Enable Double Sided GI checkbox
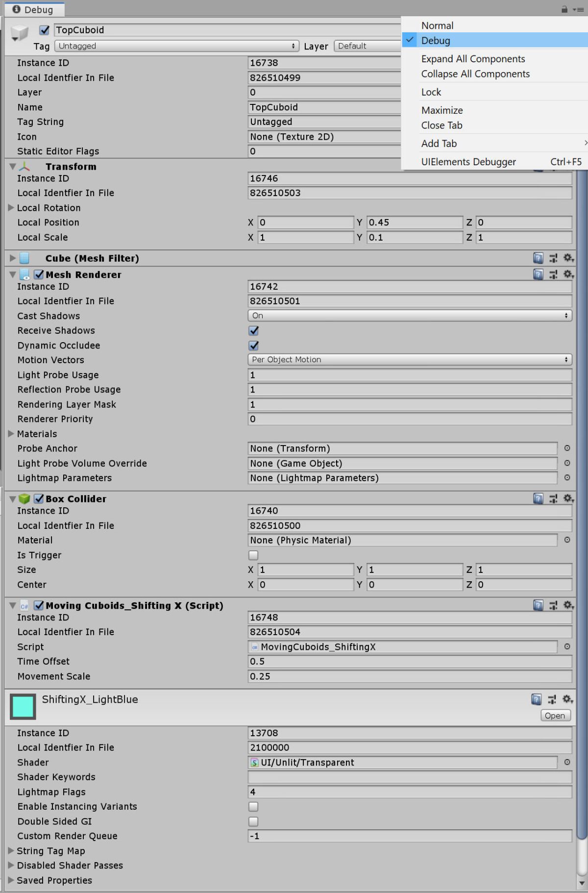The height and width of the screenshot is (893, 588). (x=253, y=821)
